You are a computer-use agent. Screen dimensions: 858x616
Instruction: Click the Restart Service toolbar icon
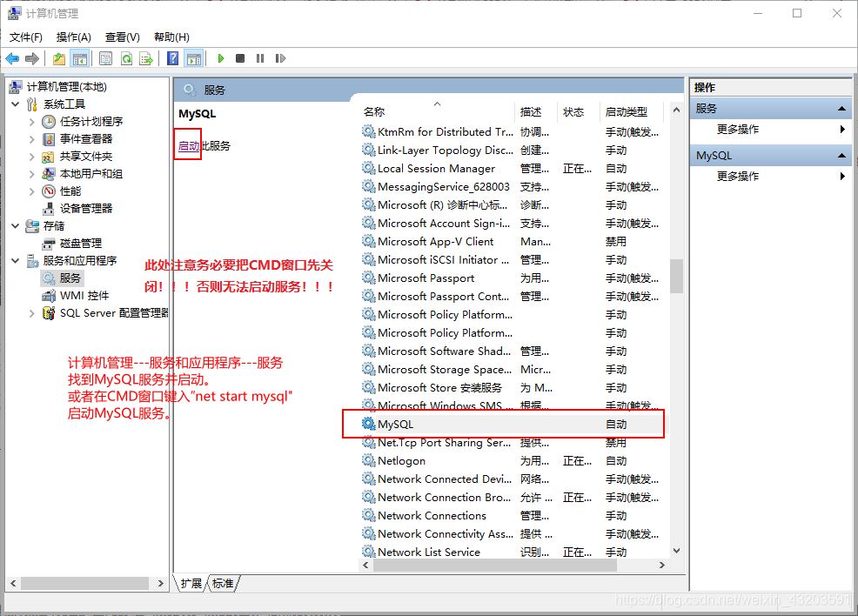click(280, 58)
